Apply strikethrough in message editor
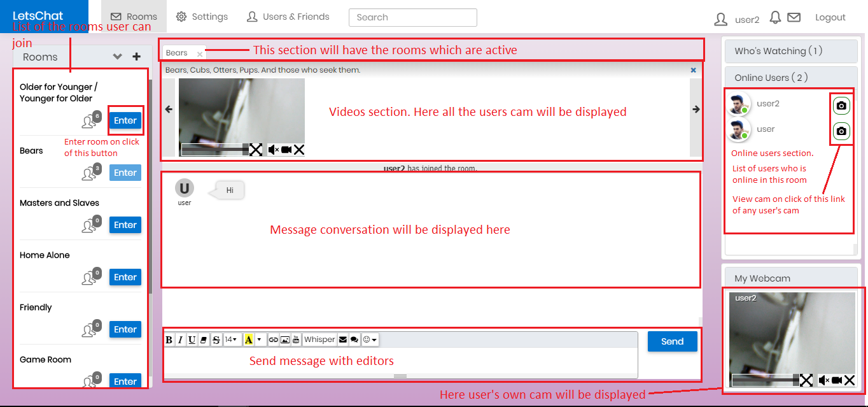 216,340
